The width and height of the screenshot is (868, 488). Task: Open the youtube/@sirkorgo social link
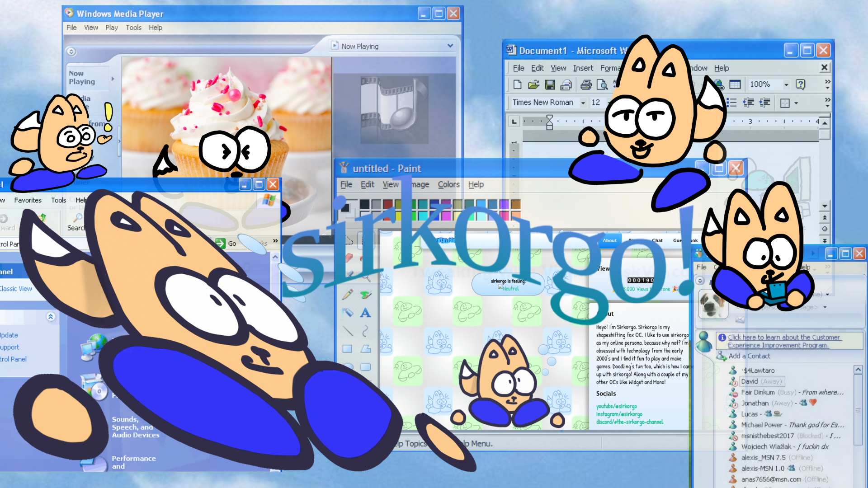click(616, 406)
